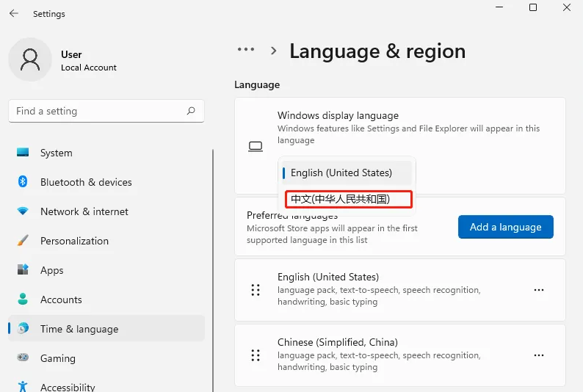583x392 pixels.
Task: Click the Language & region heading
Action: point(377,51)
